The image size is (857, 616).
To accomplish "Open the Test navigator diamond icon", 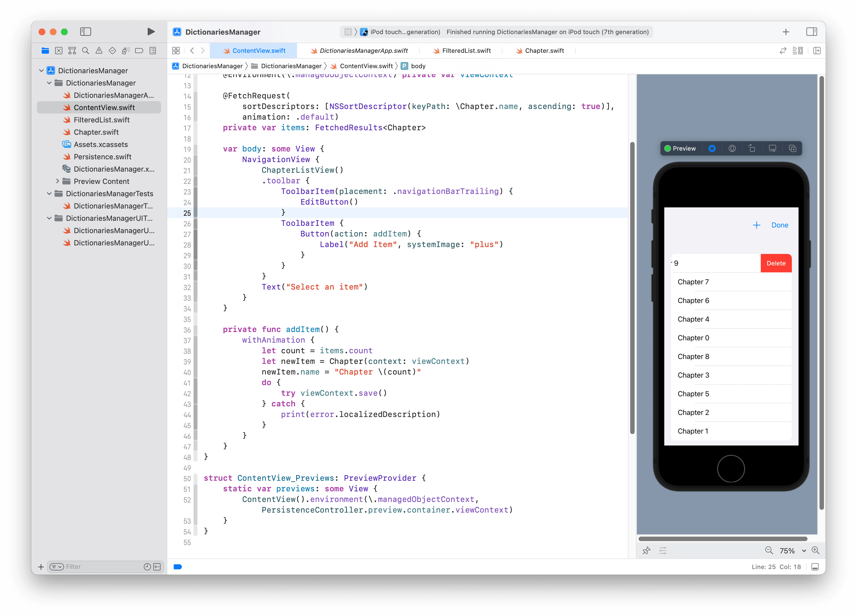I will click(112, 50).
